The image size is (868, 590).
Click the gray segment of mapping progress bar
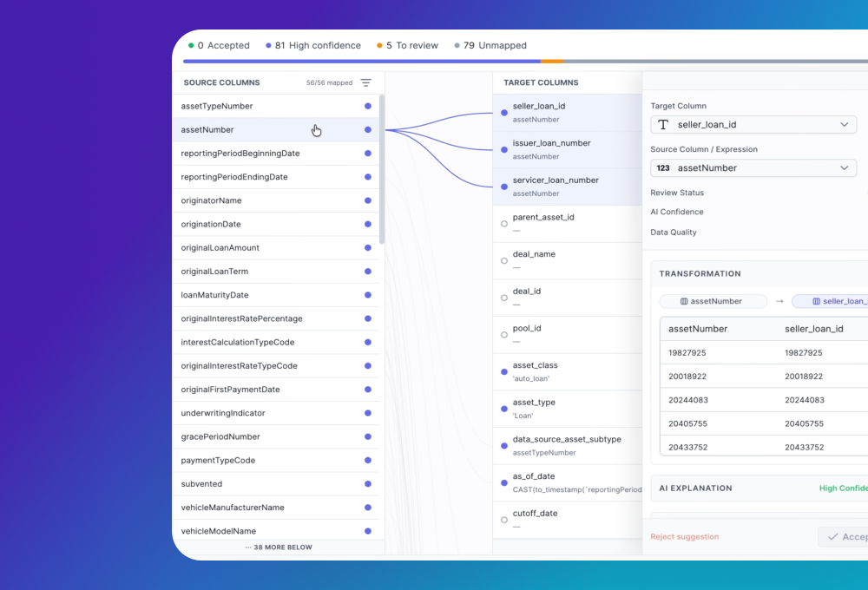(715, 62)
